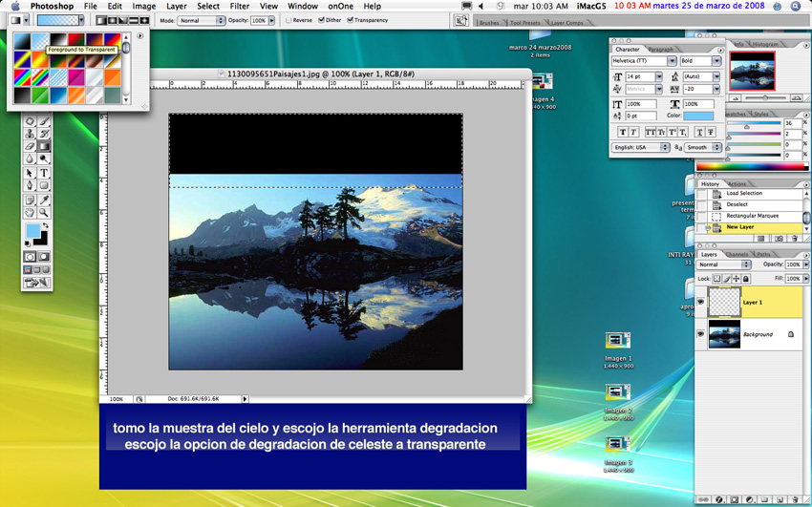The height and width of the screenshot is (507, 812).
Task: Open the Filter menu
Action: pyautogui.click(x=239, y=7)
